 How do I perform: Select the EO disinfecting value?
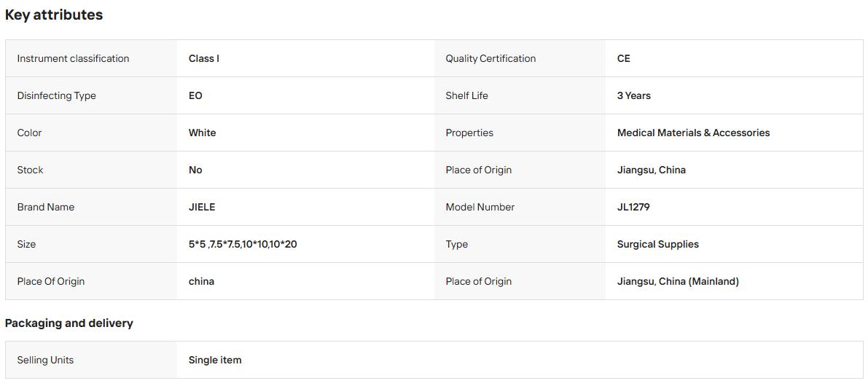(195, 95)
